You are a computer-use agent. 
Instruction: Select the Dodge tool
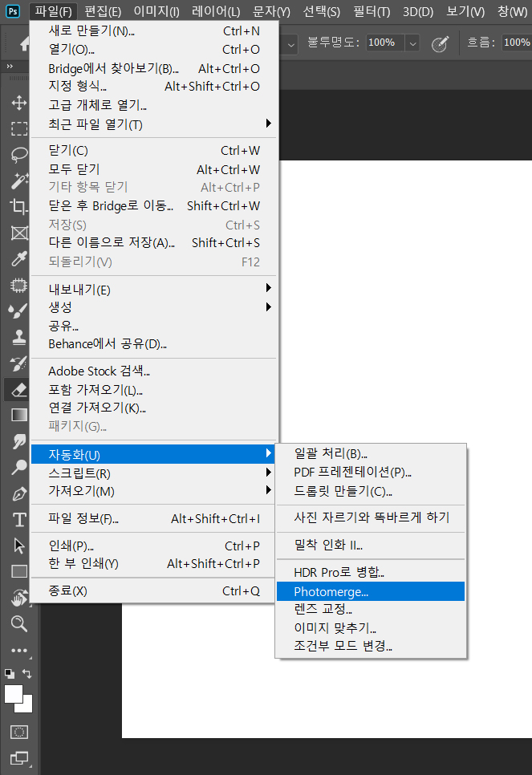18,467
